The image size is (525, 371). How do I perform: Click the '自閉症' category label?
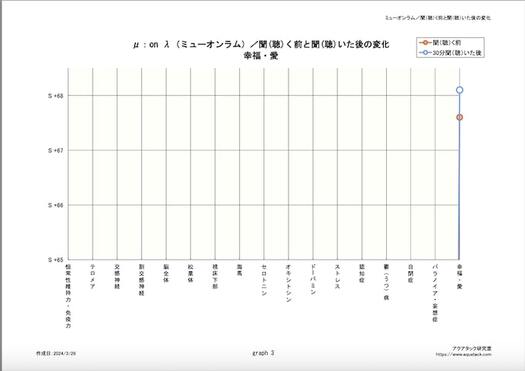(x=411, y=273)
